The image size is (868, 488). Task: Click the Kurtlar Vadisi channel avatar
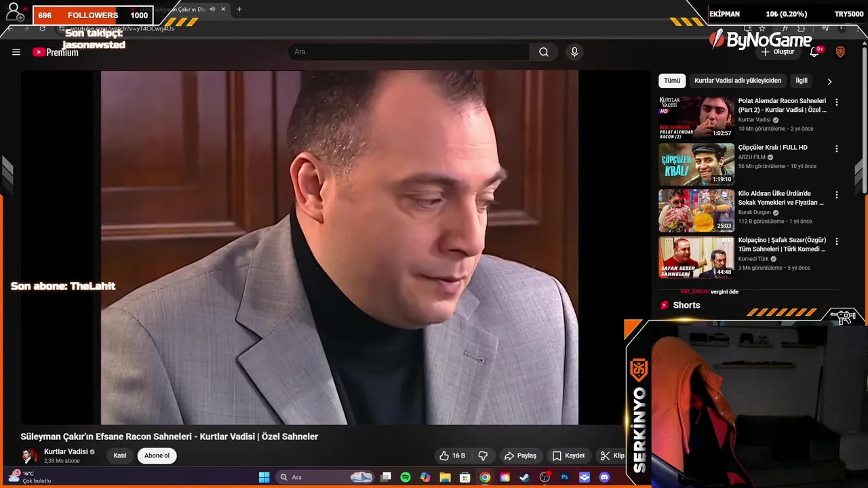(29, 455)
